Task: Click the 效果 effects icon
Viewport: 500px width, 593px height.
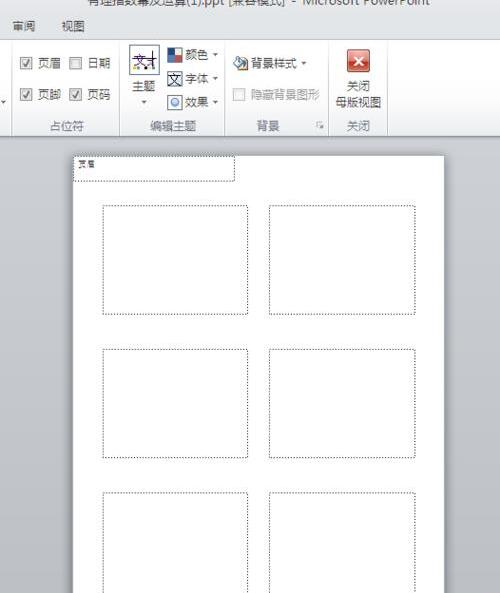Action: coord(175,102)
